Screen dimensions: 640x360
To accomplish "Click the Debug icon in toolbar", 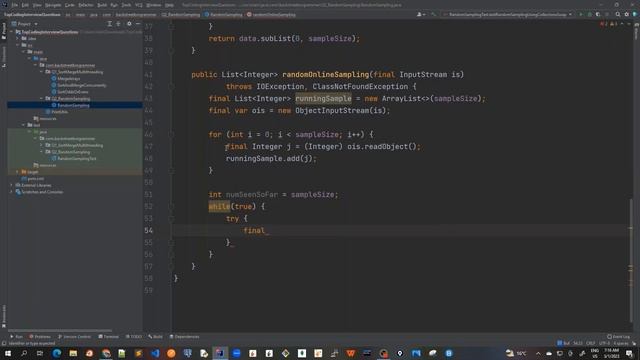I will (x=589, y=14).
